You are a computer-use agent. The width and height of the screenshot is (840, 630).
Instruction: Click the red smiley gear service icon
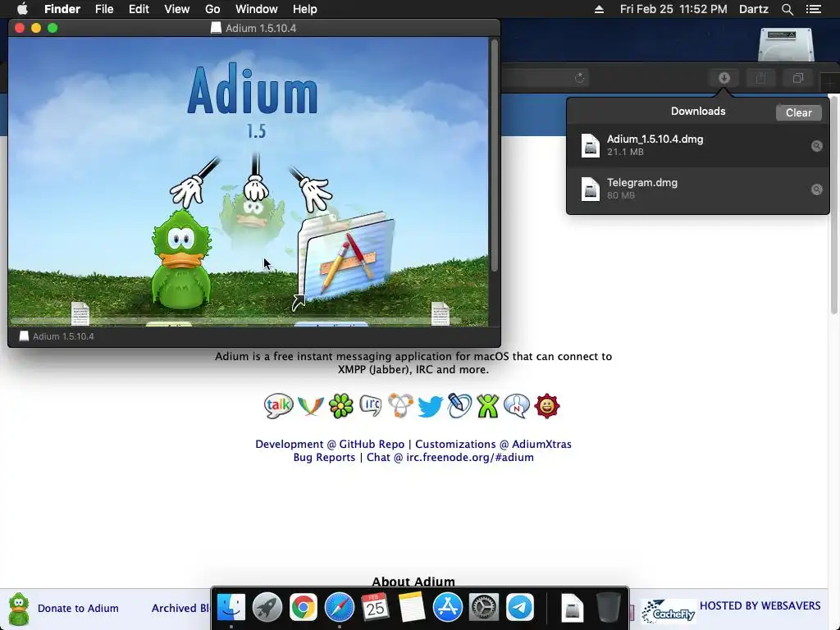point(547,405)
